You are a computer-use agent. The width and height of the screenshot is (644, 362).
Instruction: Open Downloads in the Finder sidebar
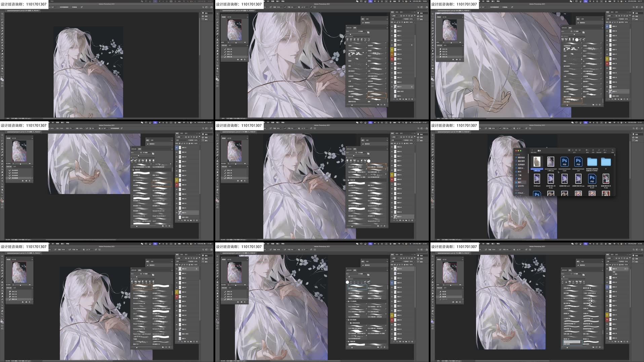(520, 175)
